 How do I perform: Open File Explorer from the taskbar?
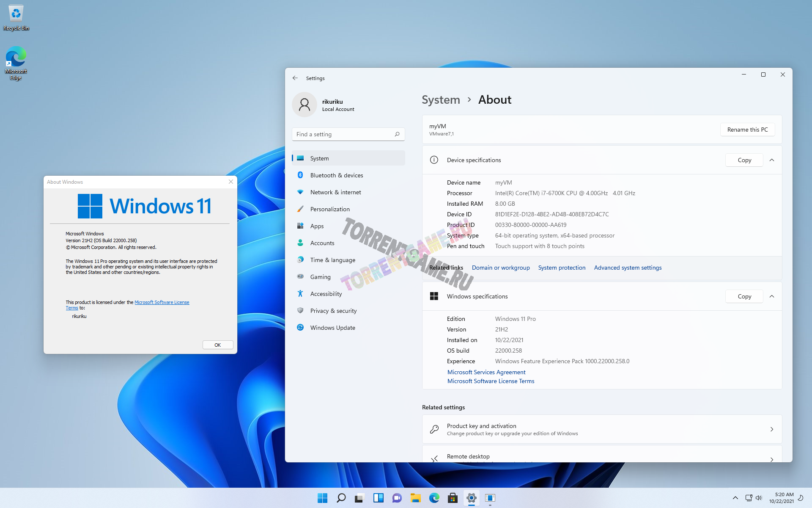[x=415, y=498]
